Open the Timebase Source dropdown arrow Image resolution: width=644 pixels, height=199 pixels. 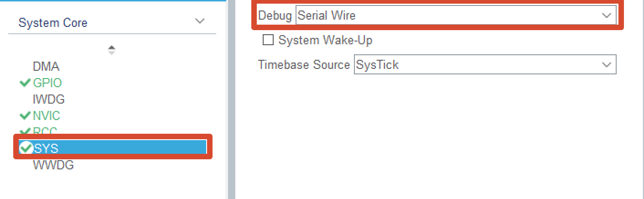pos(606,65)
